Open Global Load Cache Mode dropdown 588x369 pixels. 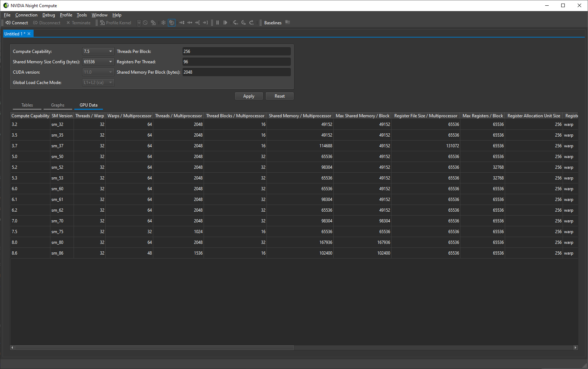(98, 83)
